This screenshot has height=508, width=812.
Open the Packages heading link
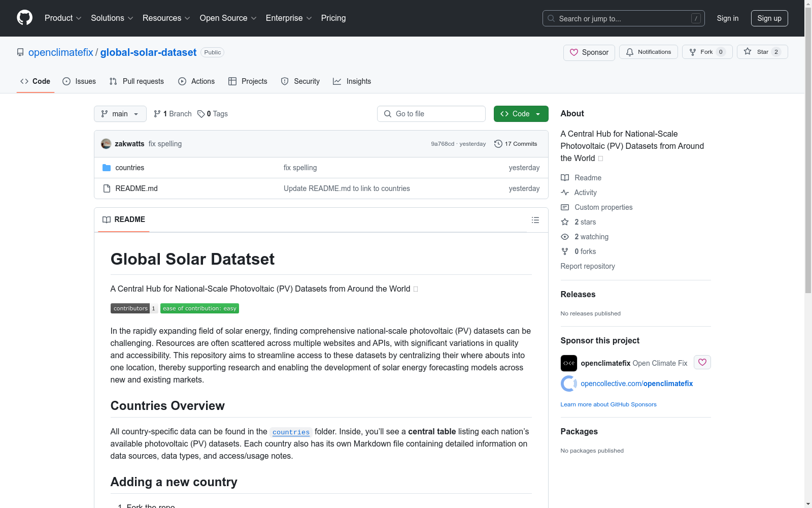(579, 432)
